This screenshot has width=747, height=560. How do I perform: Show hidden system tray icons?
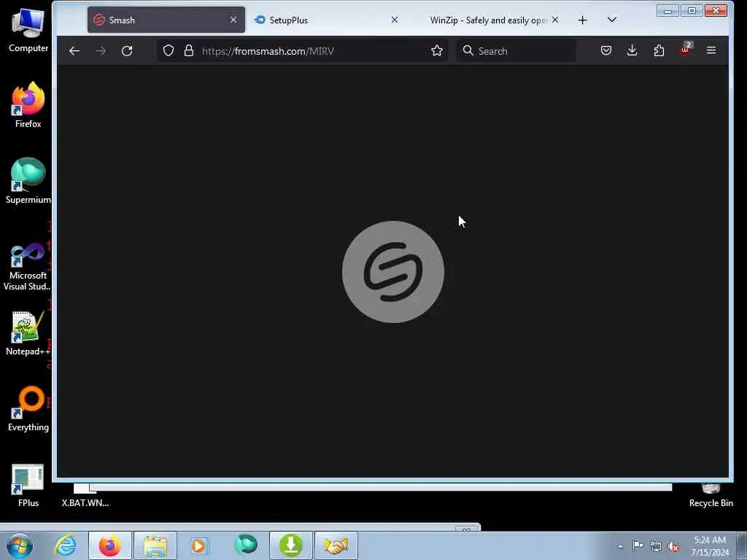(620, 546)
